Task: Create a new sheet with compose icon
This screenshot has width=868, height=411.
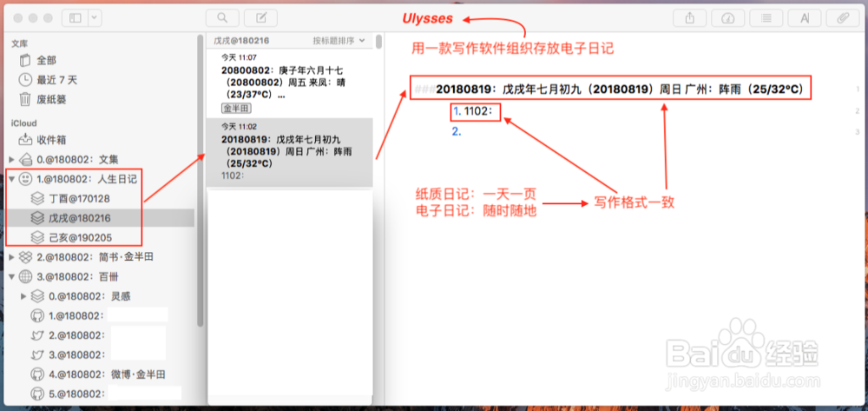Action: pyautogui.click(x=260, y=18)
